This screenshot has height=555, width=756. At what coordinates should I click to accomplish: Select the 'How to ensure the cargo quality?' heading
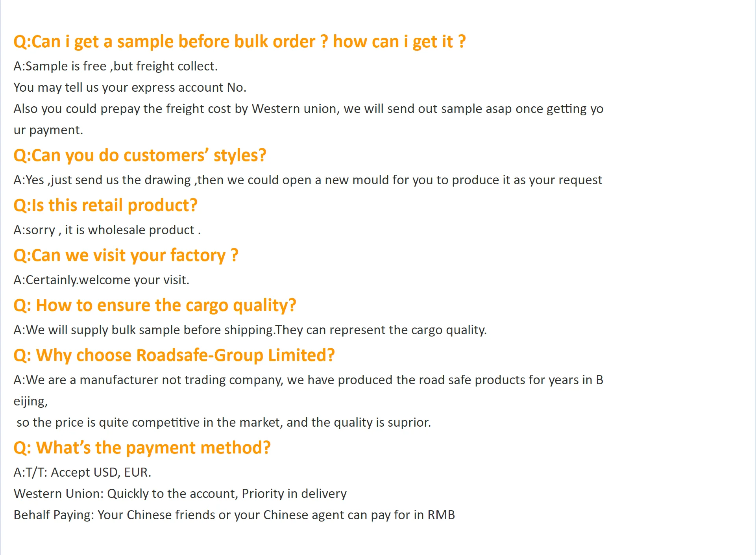tap(154, 305)
